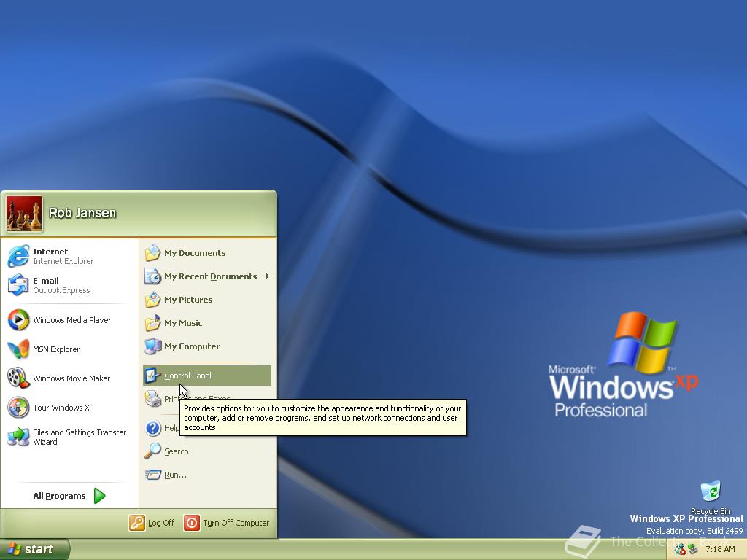The width and height of the screenshot is (747, 560).
Task: Click the My Pictures folder icon
Action: point(152,300)
